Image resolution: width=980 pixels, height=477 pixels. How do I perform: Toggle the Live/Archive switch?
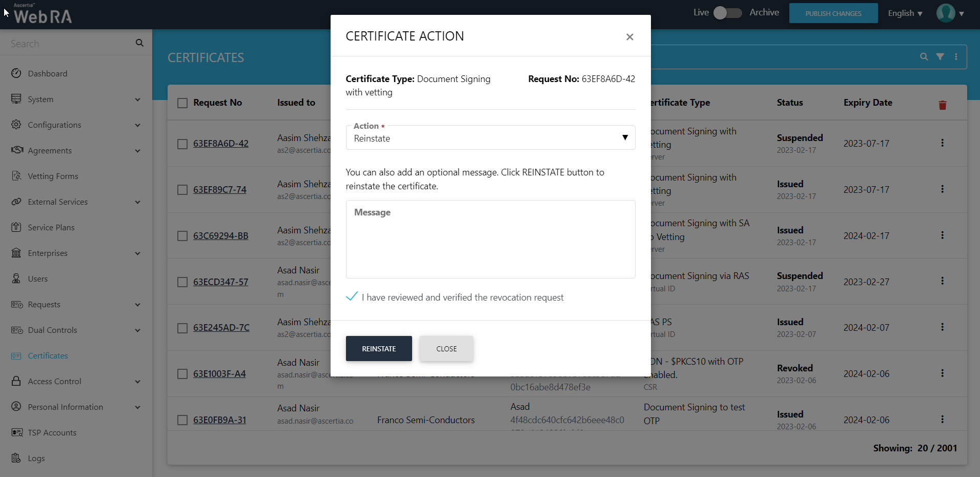point(727,13)
